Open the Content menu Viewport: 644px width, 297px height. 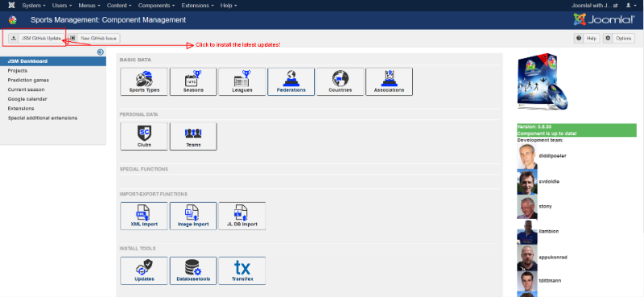[x=119, y=6]
